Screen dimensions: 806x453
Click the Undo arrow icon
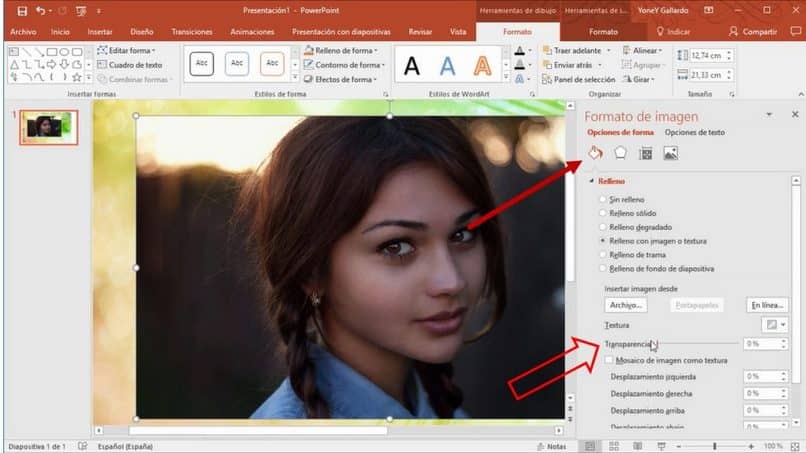[40, 10]
